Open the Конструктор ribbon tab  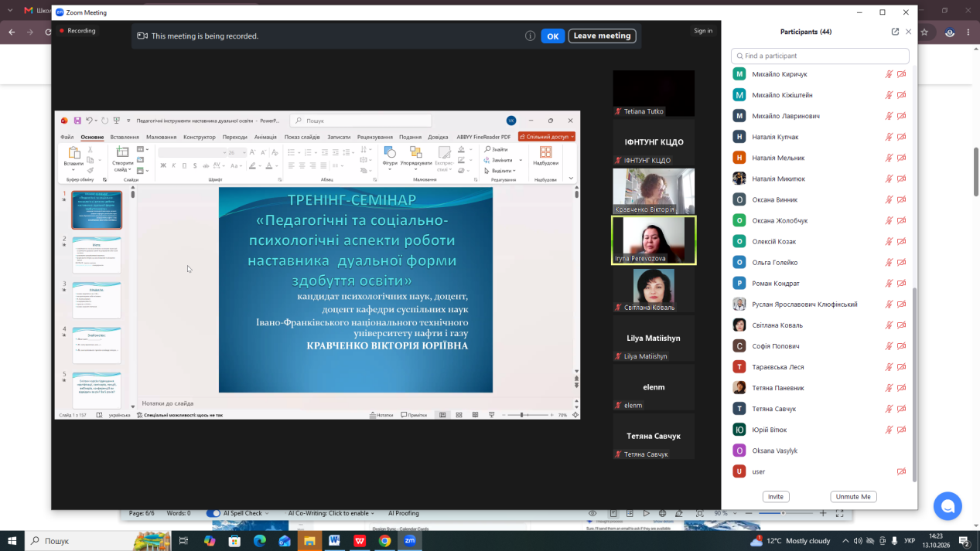point(200,137)
